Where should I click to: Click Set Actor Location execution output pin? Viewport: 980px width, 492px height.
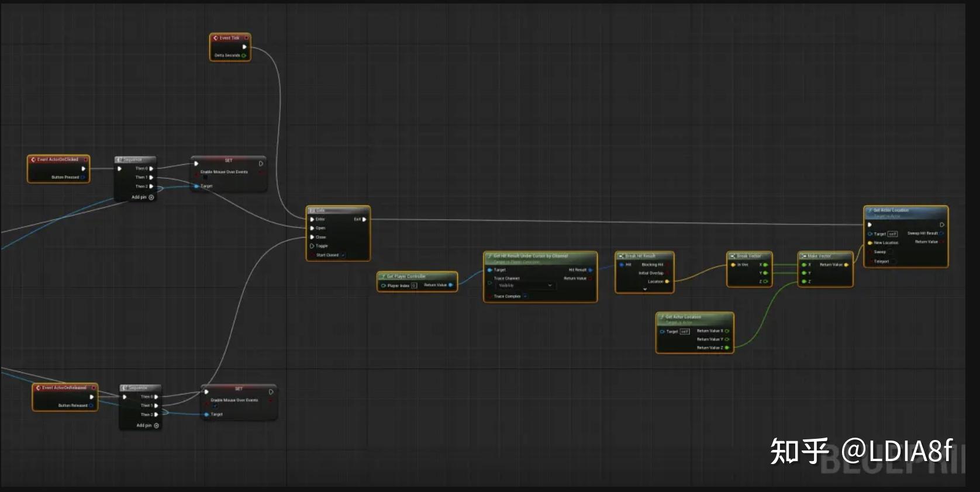pyautogui.click(x=942, y=225)
